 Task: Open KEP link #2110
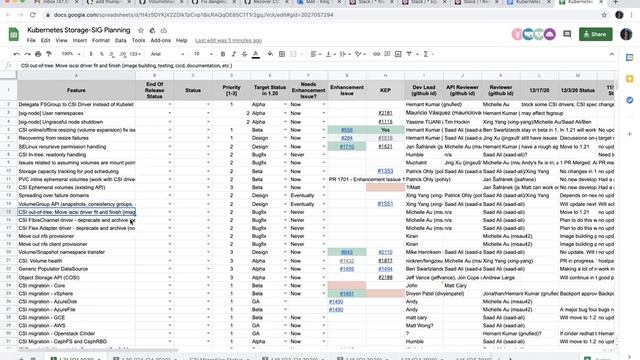pyautogui.click(x=385, y=252)
